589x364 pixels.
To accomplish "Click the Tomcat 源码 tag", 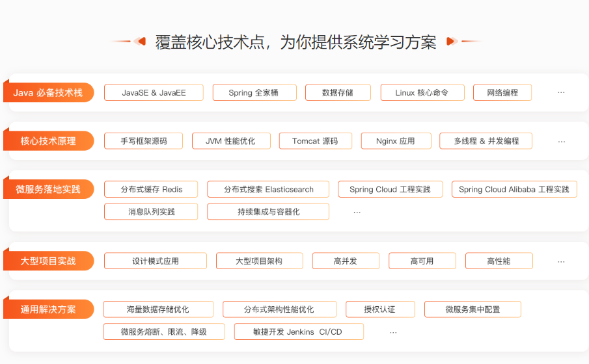I will click(315, 141).
